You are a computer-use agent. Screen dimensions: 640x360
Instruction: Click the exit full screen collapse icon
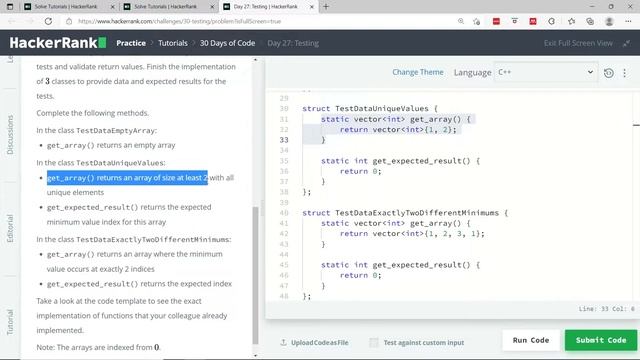point(627,43)
